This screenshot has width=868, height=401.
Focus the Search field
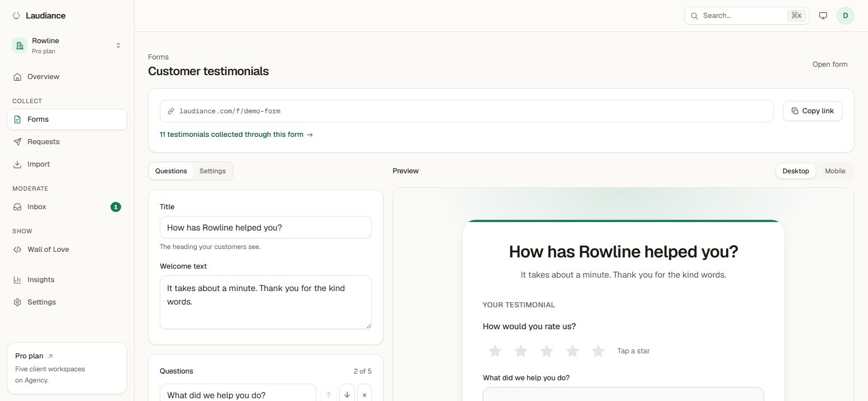746,16
